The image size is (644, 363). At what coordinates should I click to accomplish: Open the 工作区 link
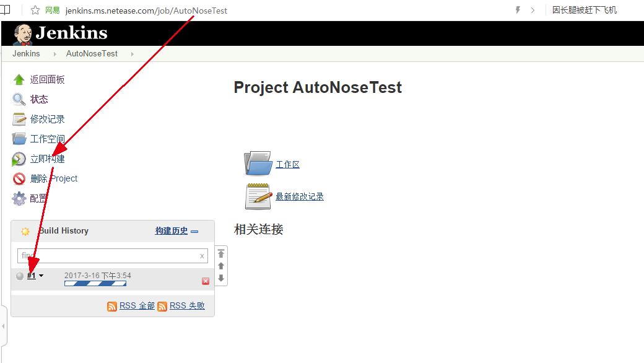click(x=287, y=165)
